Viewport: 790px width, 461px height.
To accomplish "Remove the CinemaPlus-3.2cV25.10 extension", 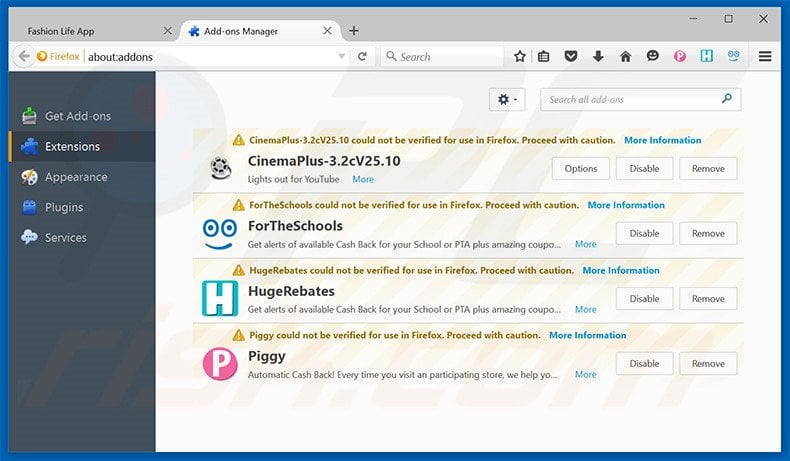I will coord(708,168).
